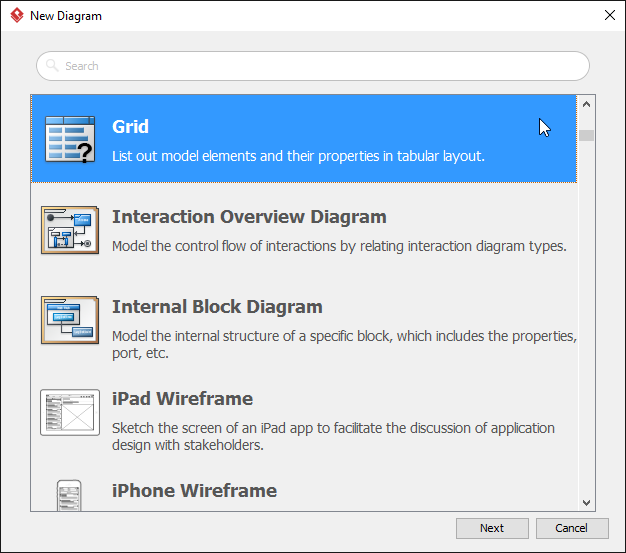Select the Grid title text
Image resolution: width=626 pixels, height=553 pixels.
click(130, 127)
